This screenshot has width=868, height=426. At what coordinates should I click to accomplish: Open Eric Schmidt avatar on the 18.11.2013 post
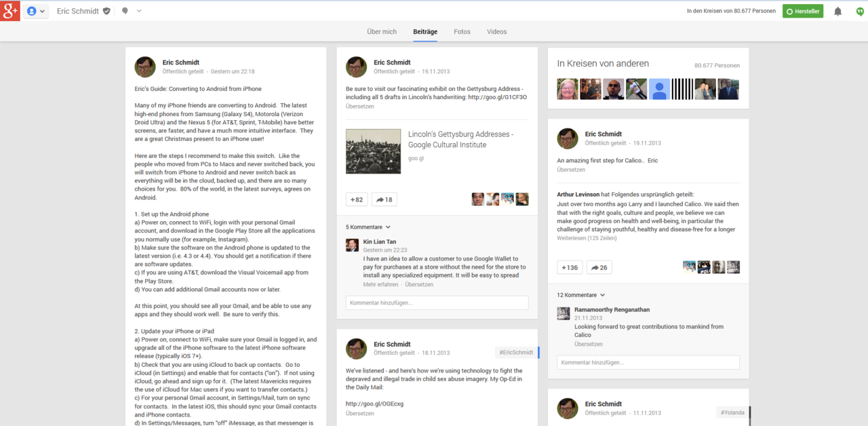point(357,349)
